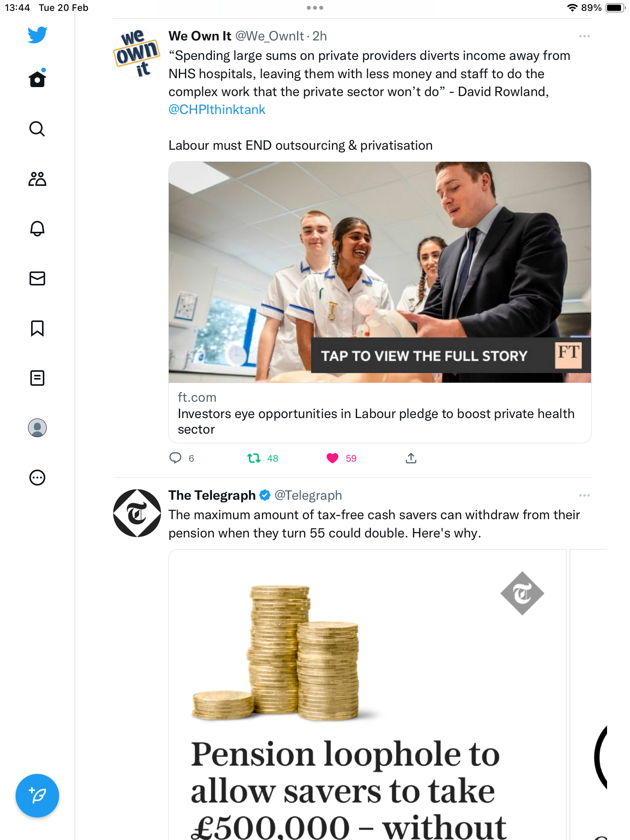Unlike the We Own It tweet heart
The width and height of the screenshot is (630, 840).
[x=332, y=458]
